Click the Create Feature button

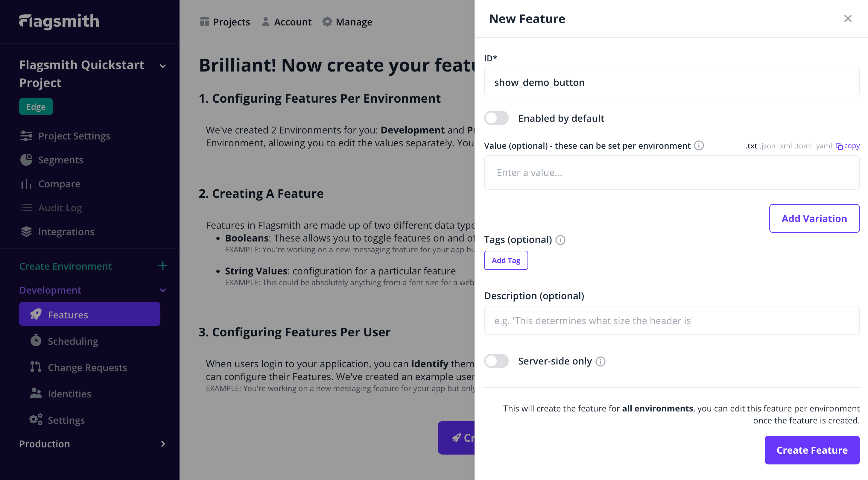pos(812,450)
